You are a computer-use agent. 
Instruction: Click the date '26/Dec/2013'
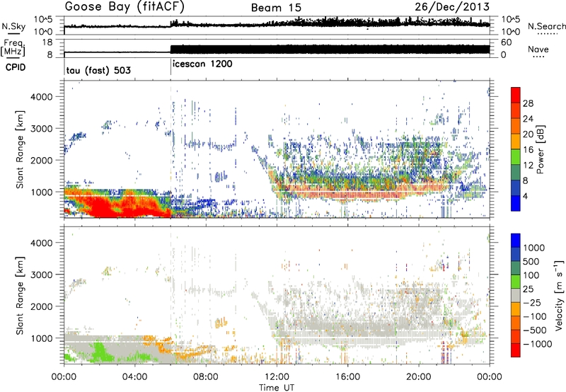click(x=452, y=7)
